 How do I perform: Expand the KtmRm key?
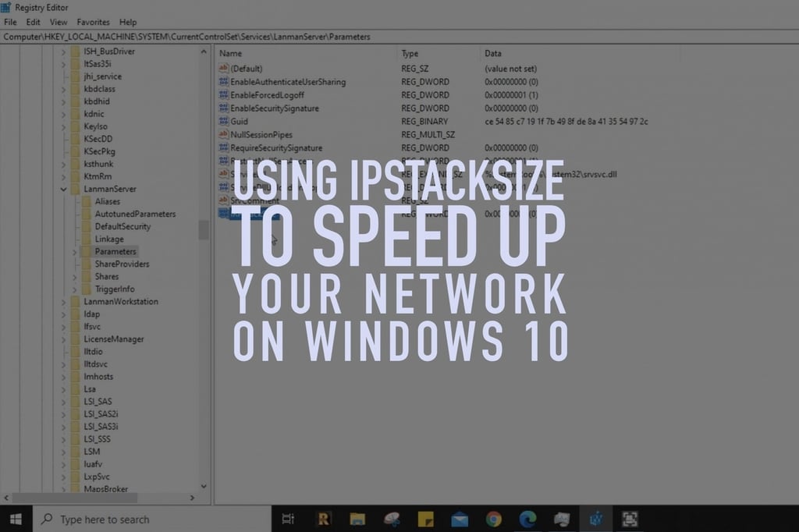(x=63, y=177)
